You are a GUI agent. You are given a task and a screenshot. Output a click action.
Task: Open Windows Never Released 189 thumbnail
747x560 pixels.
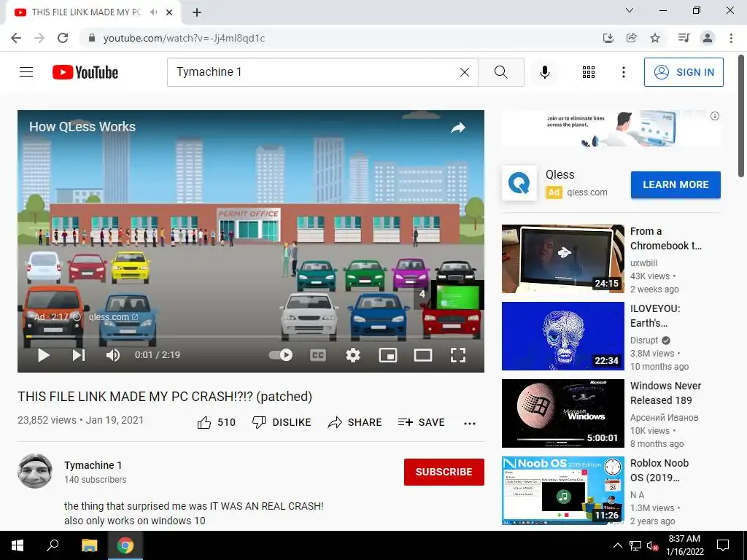(x=562, y=413)
